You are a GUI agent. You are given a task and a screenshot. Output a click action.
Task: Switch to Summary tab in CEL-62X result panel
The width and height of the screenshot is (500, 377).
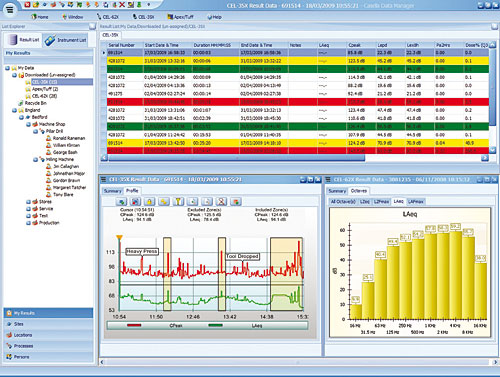[337, 191]
